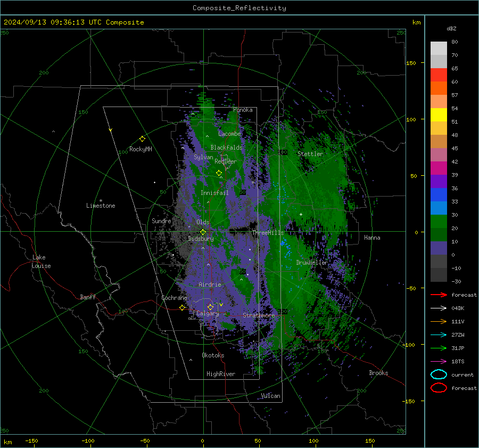Click the red forecast arrow in legend
This screenshot has height=448, width=479.
point(439,295)
